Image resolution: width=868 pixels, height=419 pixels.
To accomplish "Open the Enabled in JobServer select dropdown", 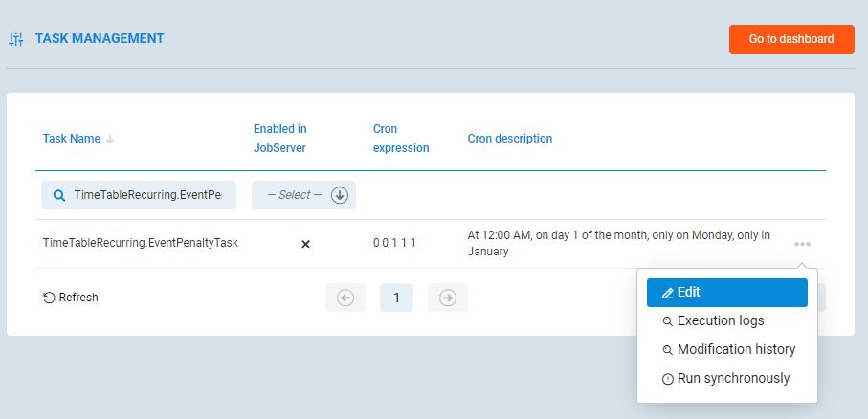I will [295, 195].
